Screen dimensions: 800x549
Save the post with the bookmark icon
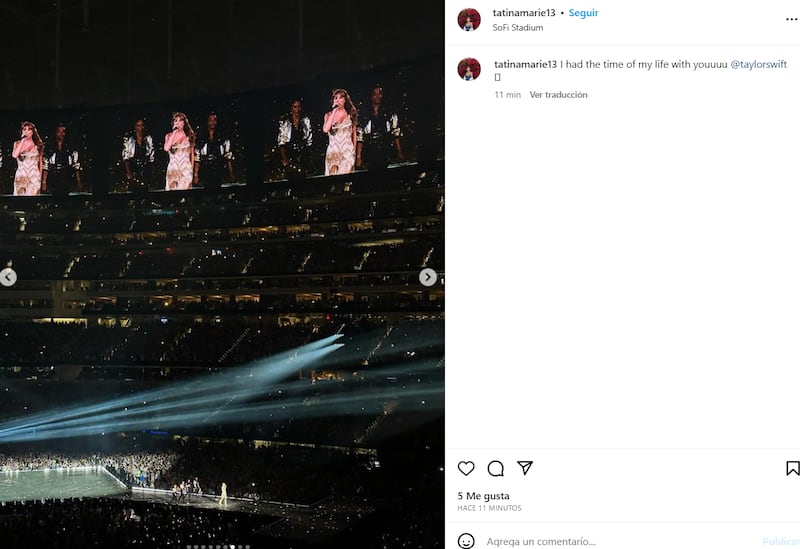792,468
